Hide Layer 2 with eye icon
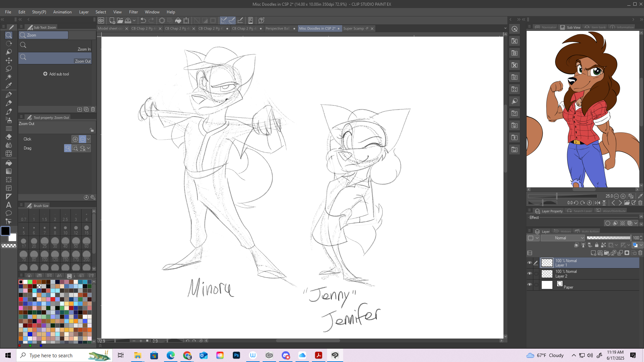Image resolution: width=644 pixels, height=362 pixels. click(530, 274)
